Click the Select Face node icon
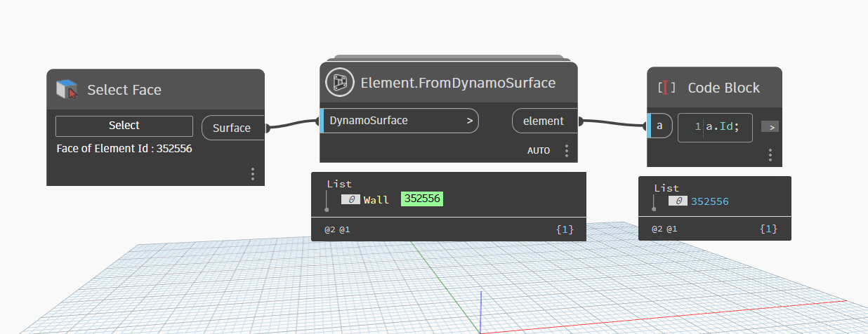868x334 pixels. pos(67,90)
